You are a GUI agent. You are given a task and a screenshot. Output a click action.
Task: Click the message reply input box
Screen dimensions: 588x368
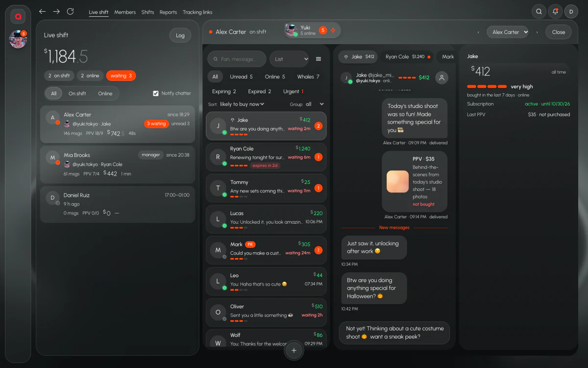click(394, 333)
